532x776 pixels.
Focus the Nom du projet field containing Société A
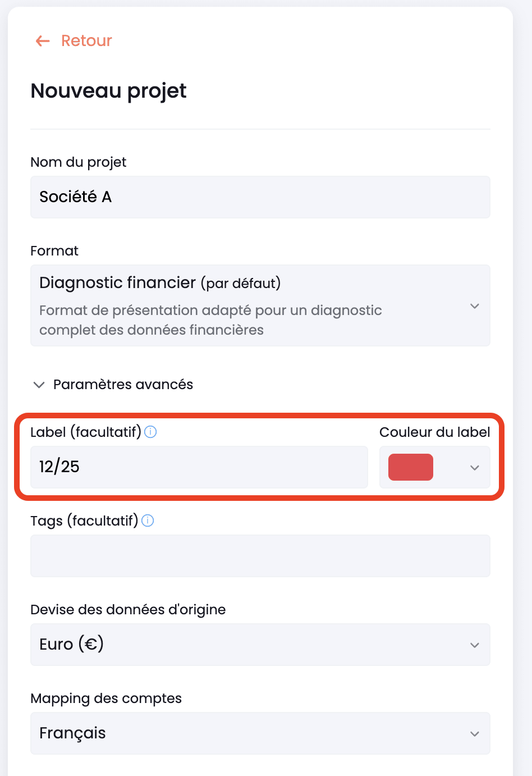tap(260, 197)
